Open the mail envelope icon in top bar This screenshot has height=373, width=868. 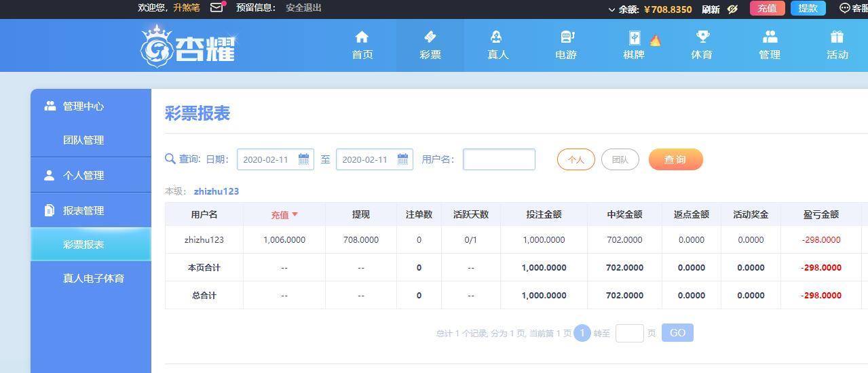216,8
